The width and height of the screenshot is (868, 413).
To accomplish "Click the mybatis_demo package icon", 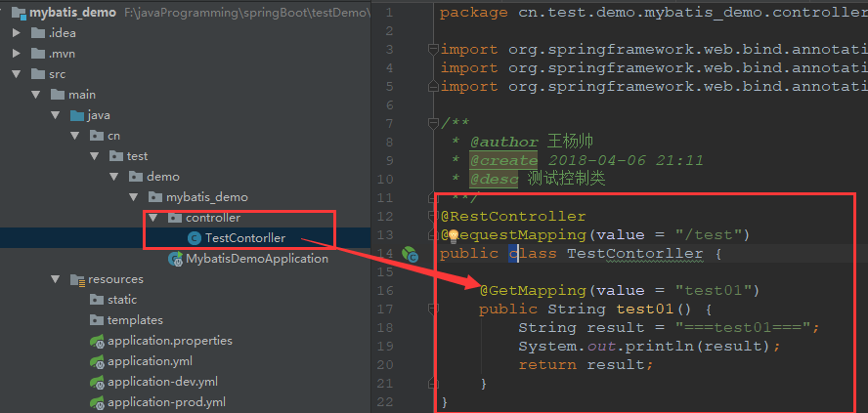I will (155, 197).
